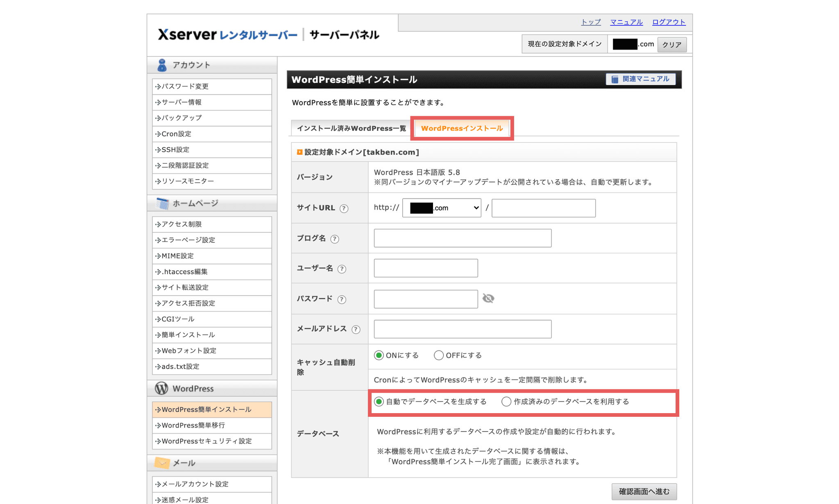This screenshot has width=839, height=504.
Task: Click the site URL help question icon
Action: 344,208
